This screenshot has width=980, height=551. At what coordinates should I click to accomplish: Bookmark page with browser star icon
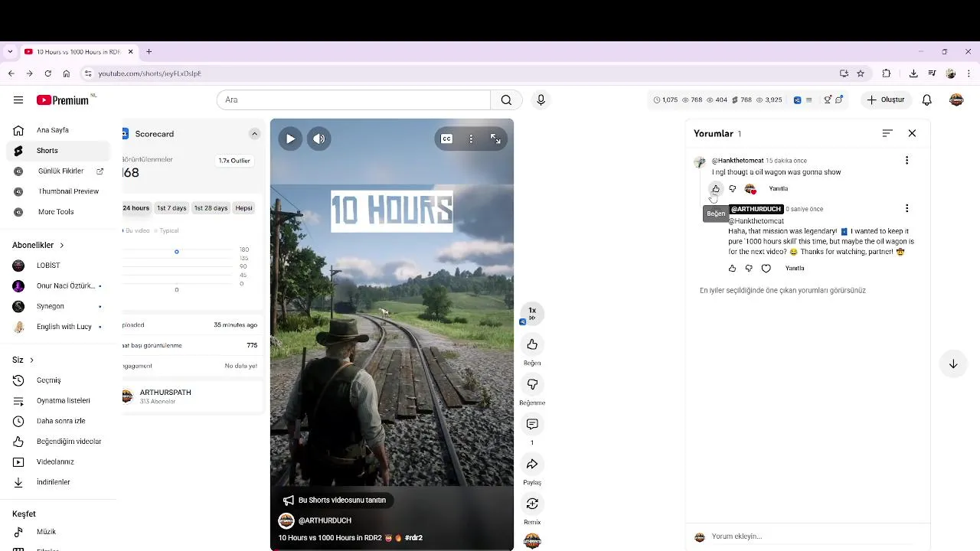pos(861,73)
